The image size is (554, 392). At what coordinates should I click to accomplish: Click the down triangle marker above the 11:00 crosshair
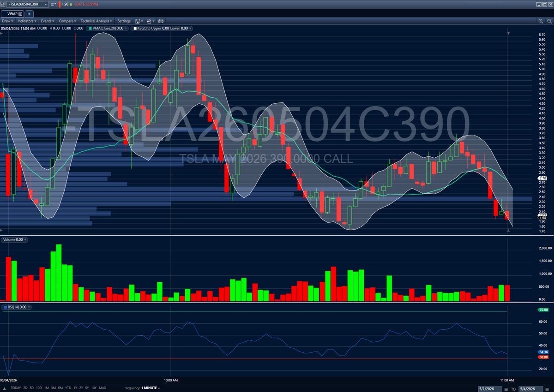point(508,34)
